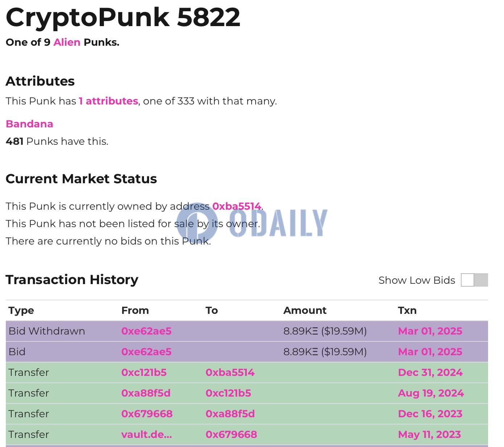Open the Bandana attribute link
The image size is (504, 447).
coord(29,124)
